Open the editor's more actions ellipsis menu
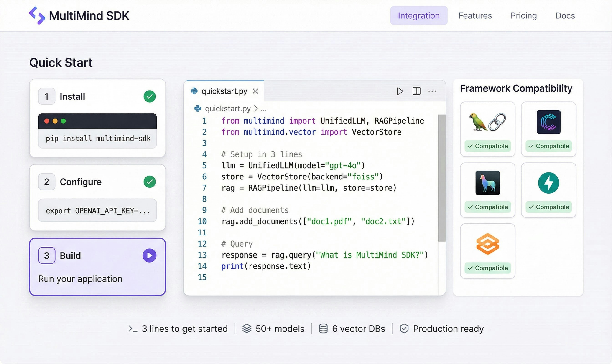The width and height of the screenshot is (612, 364). pyautogui.click(x=432, y=91)
